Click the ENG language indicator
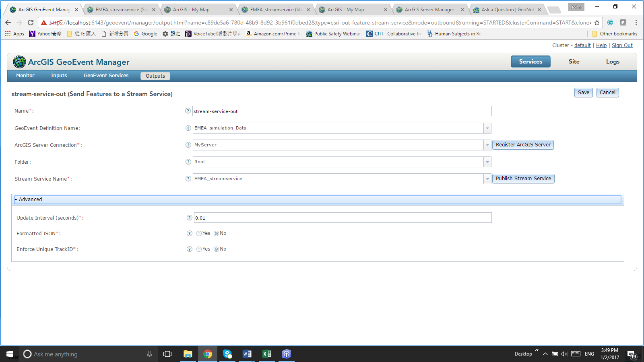This screenshot has width=644, height=362. pyautogui.click(x=589, y=354)
